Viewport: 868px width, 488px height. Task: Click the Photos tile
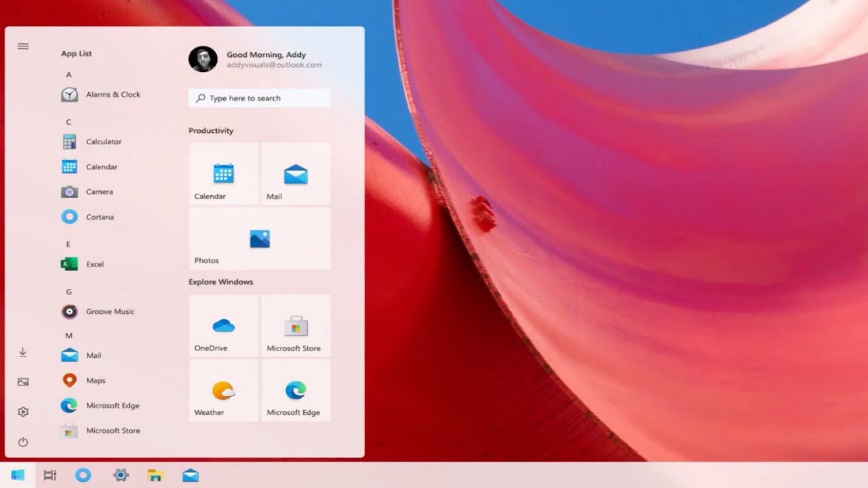[260, 239]
